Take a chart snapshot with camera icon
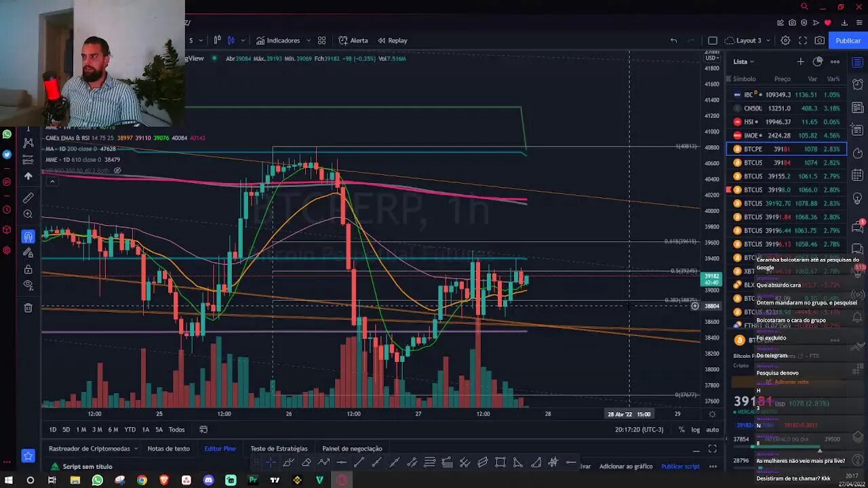Image resolution: width=868 pixels, height=488 pixels. pyautogui.click(x=820, y=41)
